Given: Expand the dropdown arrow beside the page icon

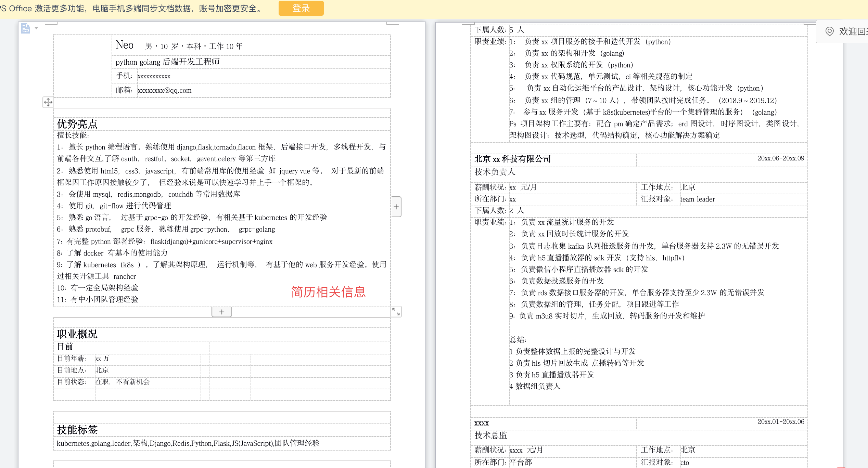Looking at the screenshot, I should point(36,28).
